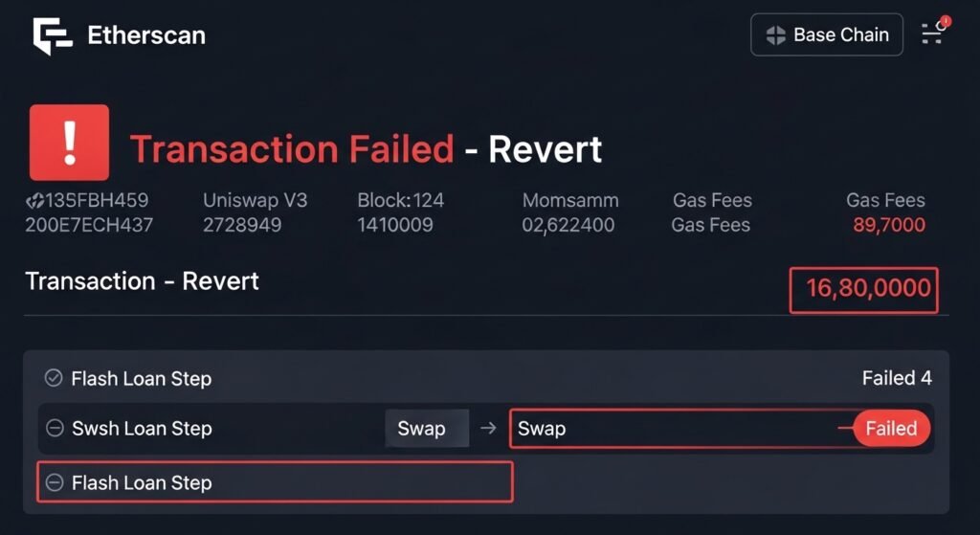Click the Uniswap V3 link
The width and height of the screenshot is (980, 535).
[x=255, y=201]
